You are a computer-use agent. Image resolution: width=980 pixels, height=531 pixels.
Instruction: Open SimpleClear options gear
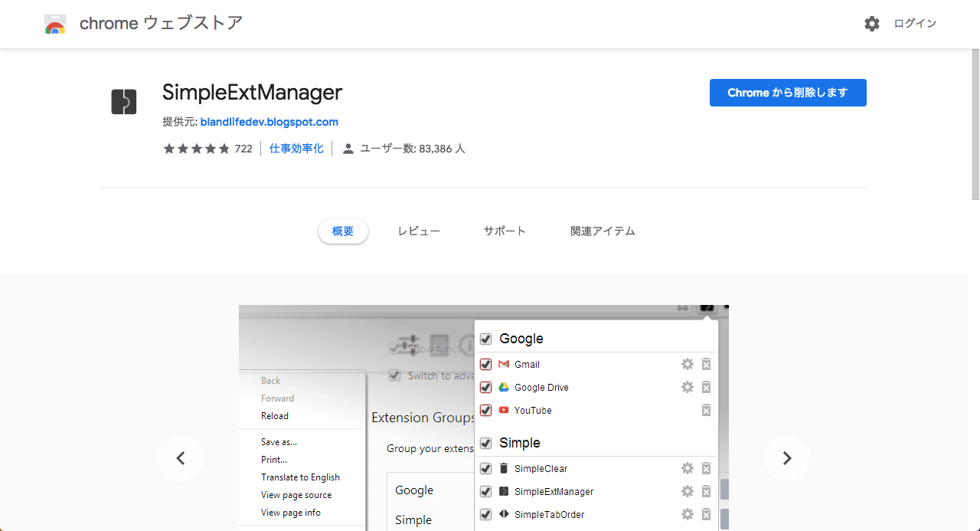point(688,469)
